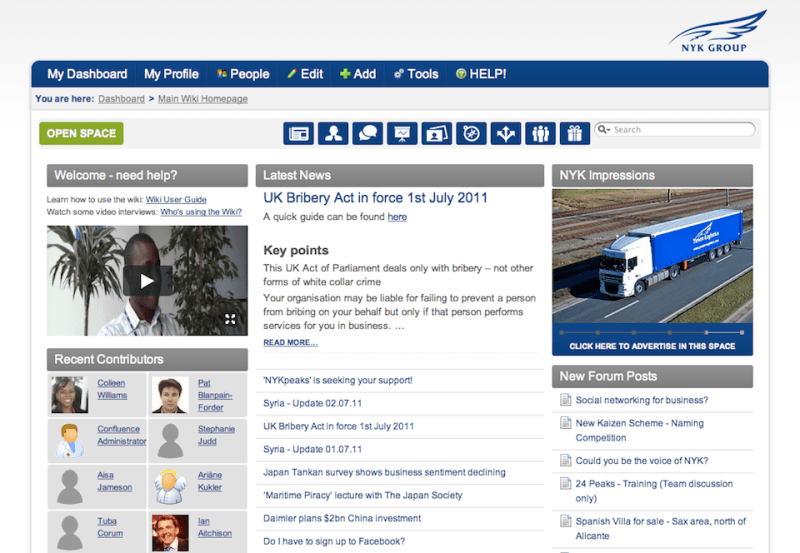Screen dimensions: 800x553
Task: Click the news page icon in toolbar
Action: (299, 133)
